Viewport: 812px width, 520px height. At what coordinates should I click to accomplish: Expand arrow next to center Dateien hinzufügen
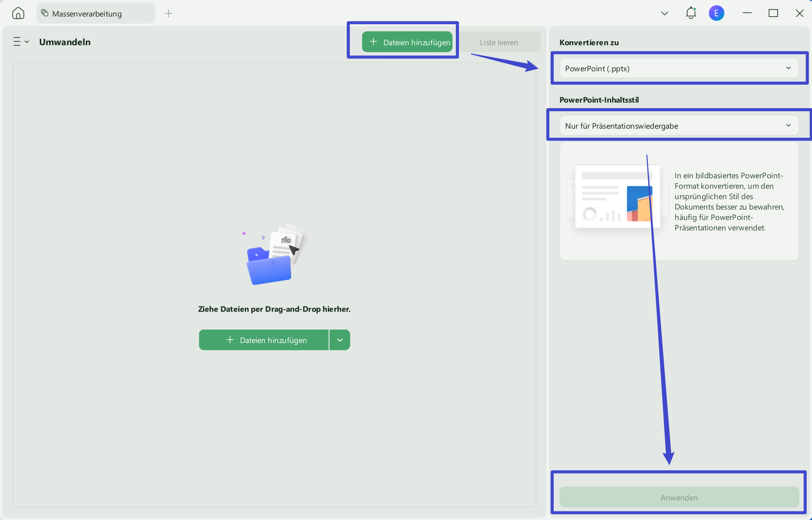pos(340,340)
